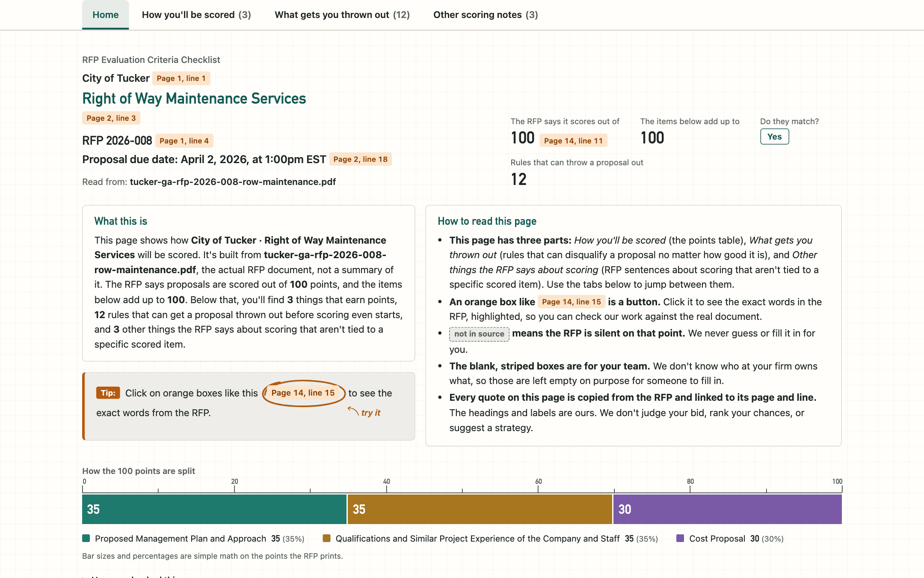This screenshot has width=924, height=578.
Task: Click the Page 2, line 3 citation box
Action: (111, 118)
